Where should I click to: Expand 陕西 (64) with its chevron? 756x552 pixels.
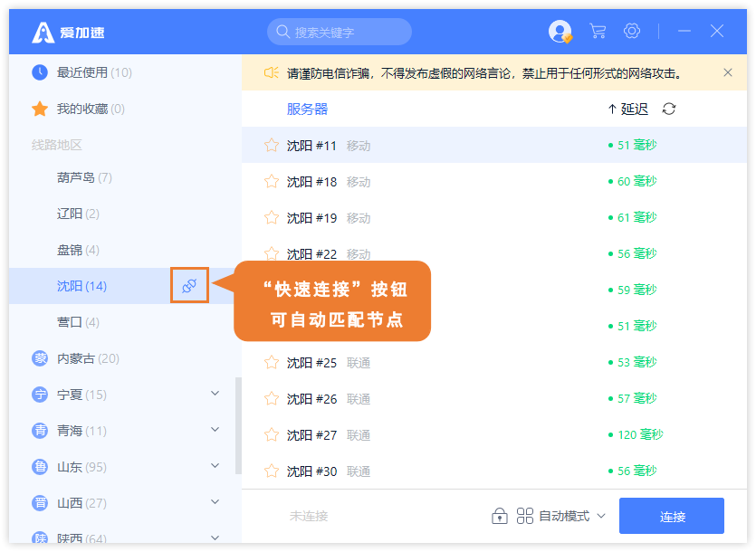(x=215, y=538)
